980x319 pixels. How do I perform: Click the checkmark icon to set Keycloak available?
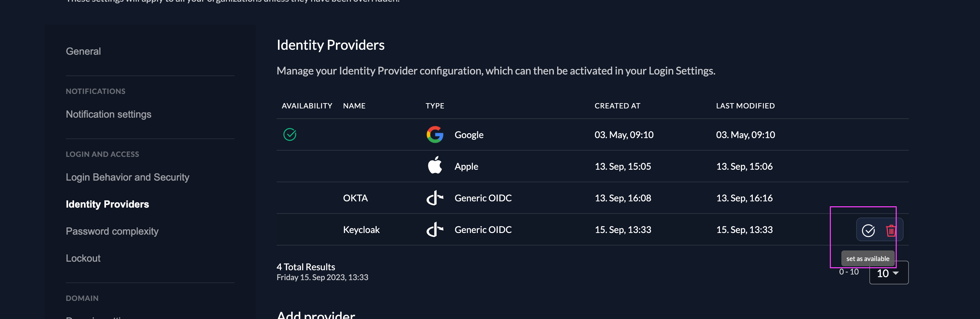(x=869, y=230)
